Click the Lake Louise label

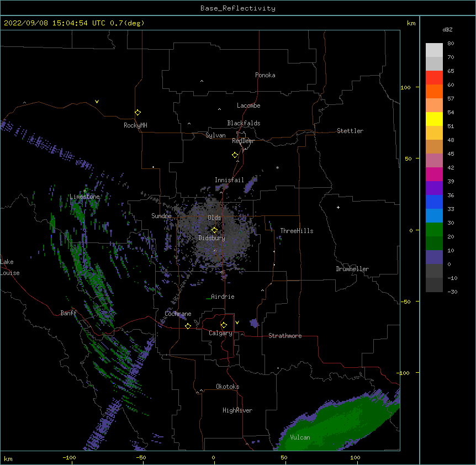click(10, 267)
